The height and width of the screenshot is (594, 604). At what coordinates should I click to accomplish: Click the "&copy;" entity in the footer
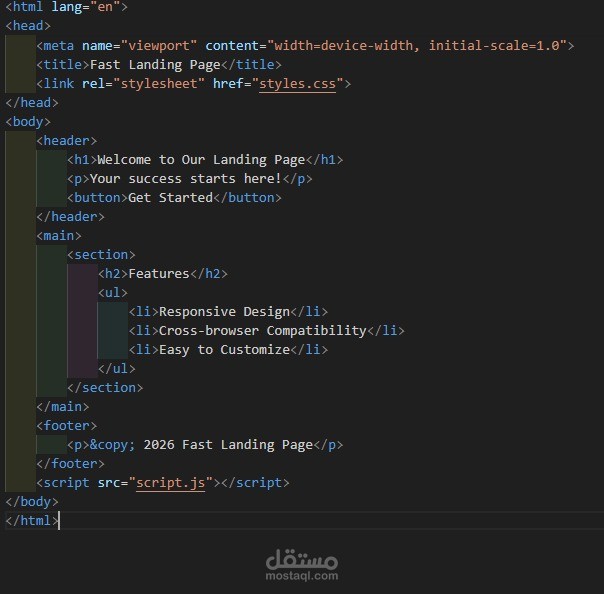point(112,445)
